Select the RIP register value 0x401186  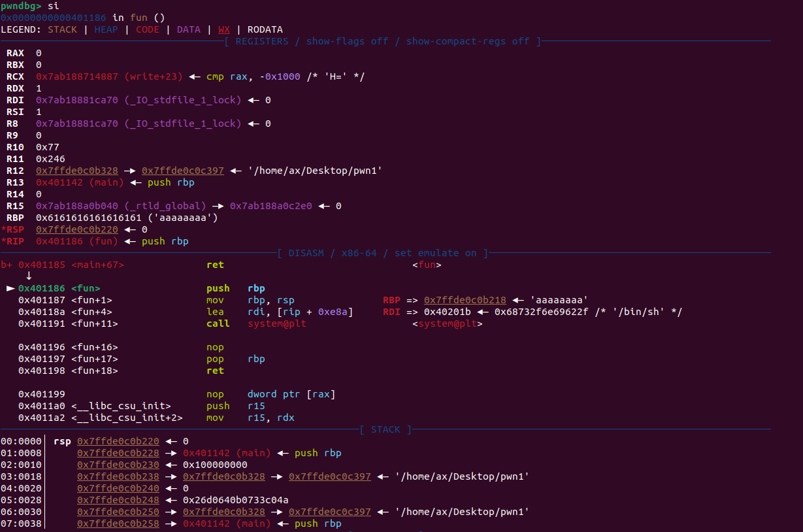tap(58, 241)
